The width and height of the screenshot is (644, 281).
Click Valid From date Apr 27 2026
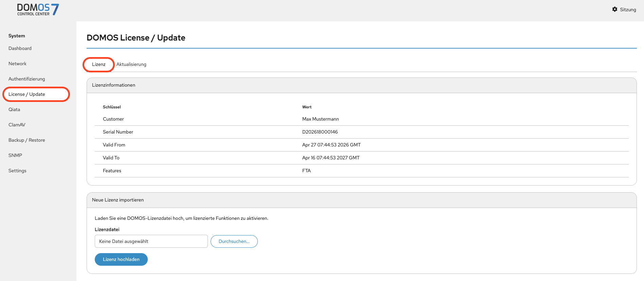tap(332, 145)
